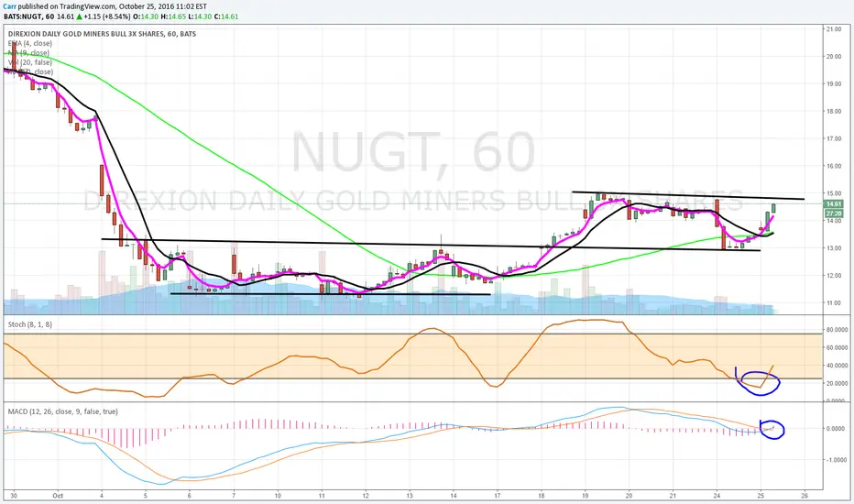Click the 24 date label on time axis
The image size is (854, 504).
click(717, 496)
